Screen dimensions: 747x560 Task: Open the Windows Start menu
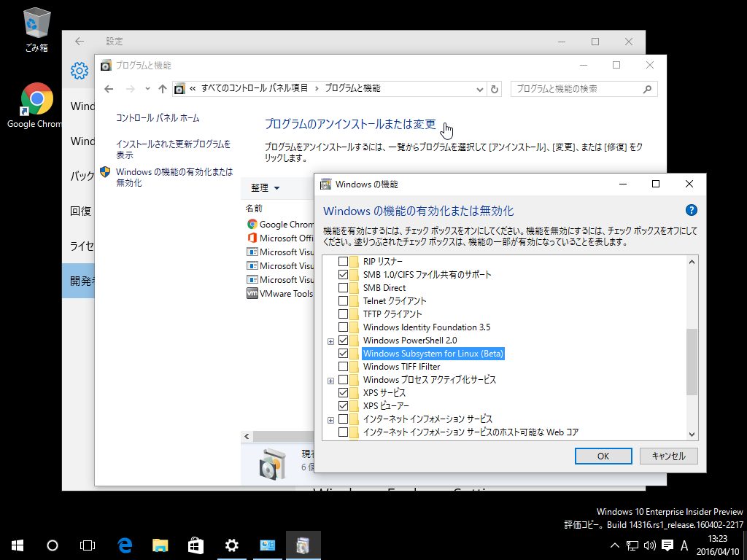click(x=18, y=545)
